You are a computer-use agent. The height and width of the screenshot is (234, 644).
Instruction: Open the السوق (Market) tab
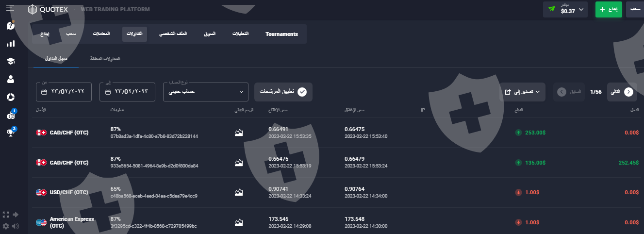pyautogui.click(x=210, y=33)
